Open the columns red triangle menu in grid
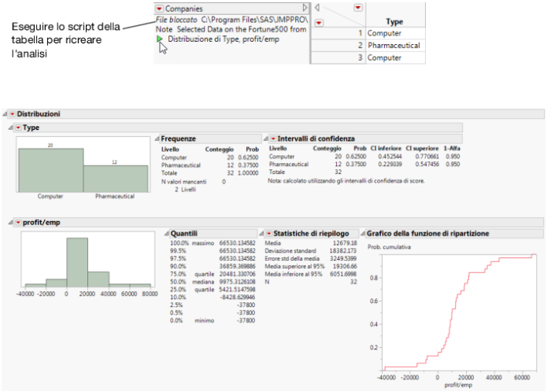 click(x=357, y=8)
